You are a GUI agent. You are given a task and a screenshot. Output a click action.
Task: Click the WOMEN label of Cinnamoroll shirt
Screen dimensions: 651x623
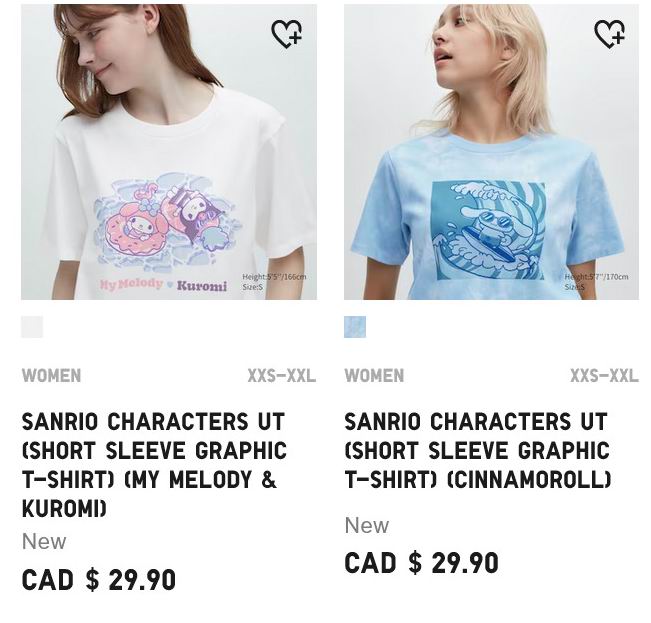[x=374, y=376]
